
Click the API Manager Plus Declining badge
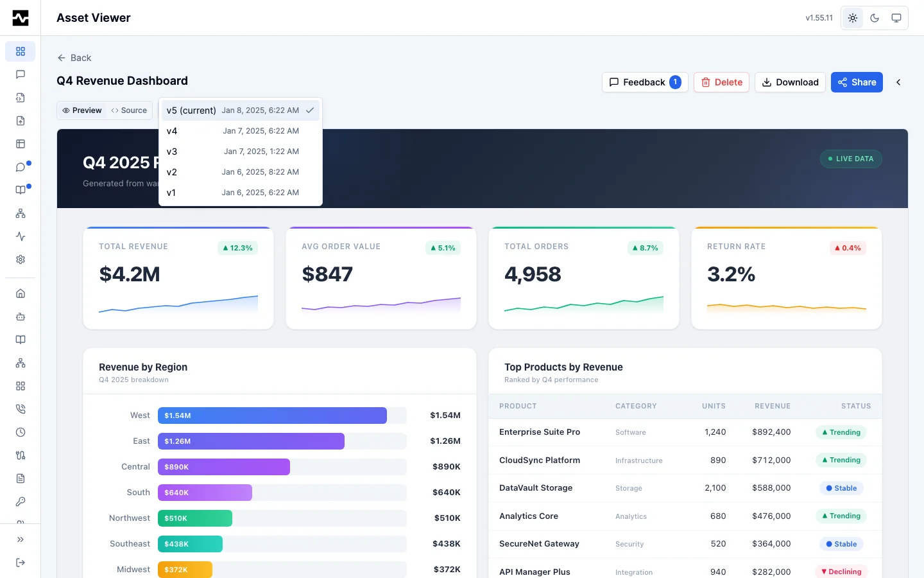[x=841, y=572]
